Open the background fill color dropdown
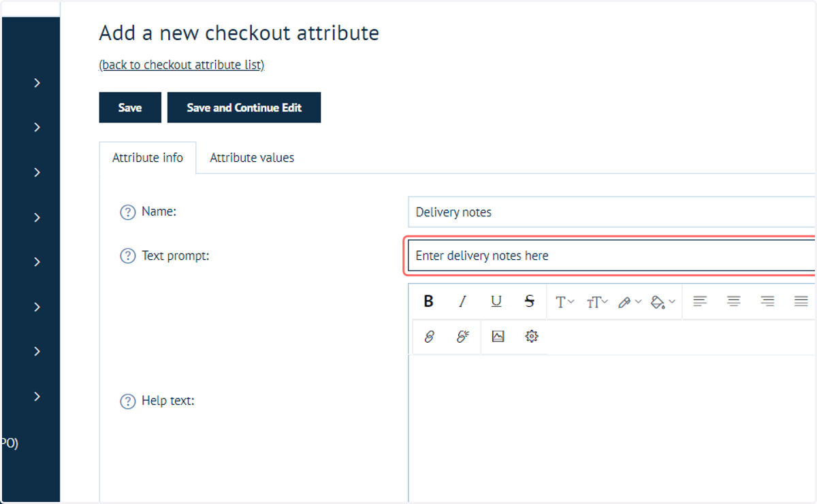Viewport: 817px width, 504px height. [x=662, y=302]
